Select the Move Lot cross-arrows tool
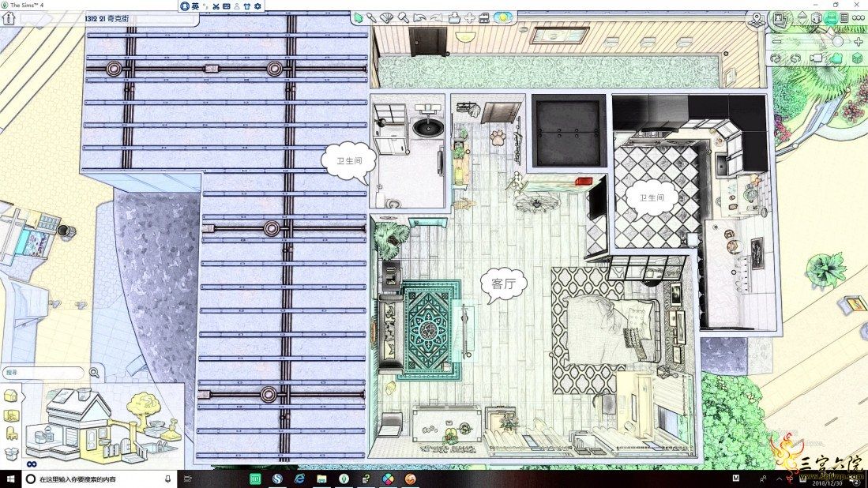This screenshot has width=868, height=488. click(469, 17)
